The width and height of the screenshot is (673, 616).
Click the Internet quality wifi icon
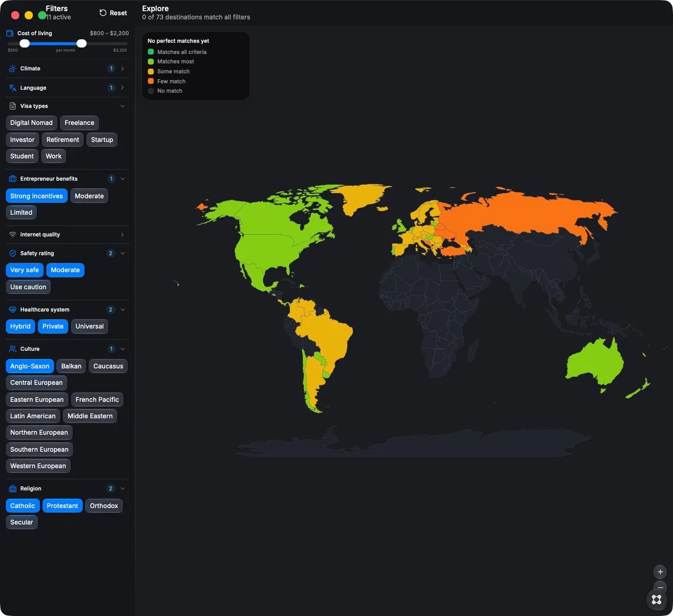click(x=12, y=235)
